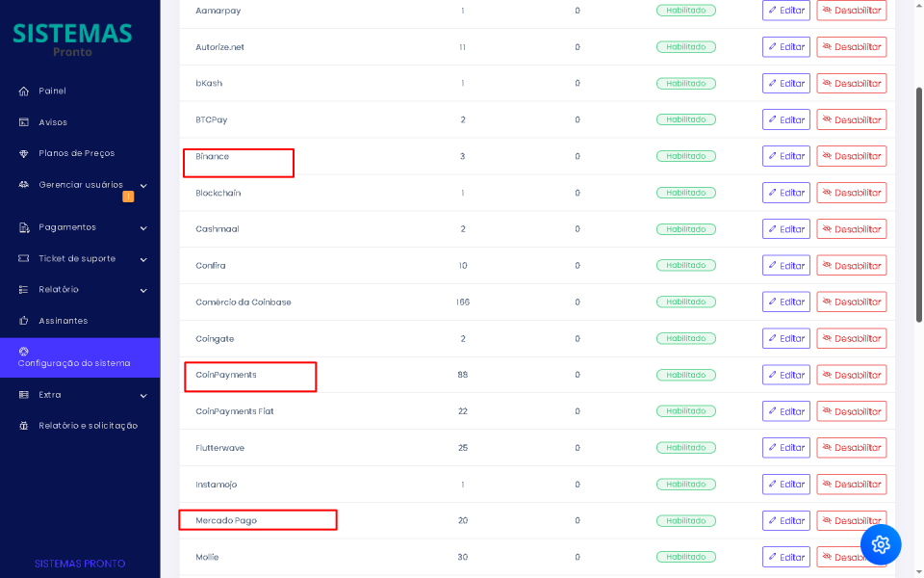Toggle Habilitado status for Mercado Pago
The image size is (924, 578).
point(685,520)
